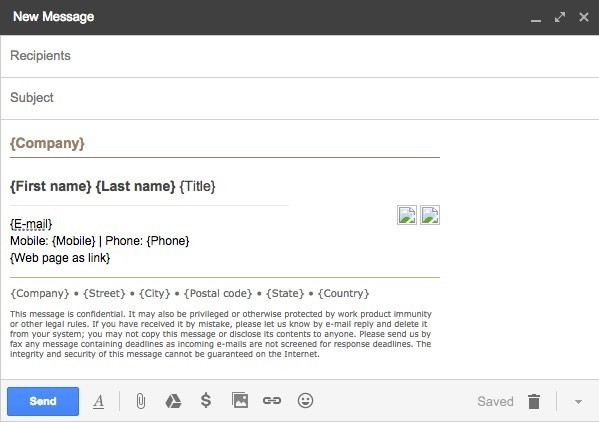Screen dimensions: 599x422
Task: Click the {Phone} placeholder
Action: (x=168, y=241)
